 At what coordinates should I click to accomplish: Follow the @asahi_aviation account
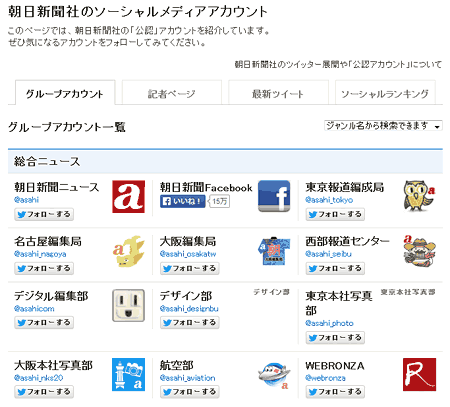tap(190, 392)
